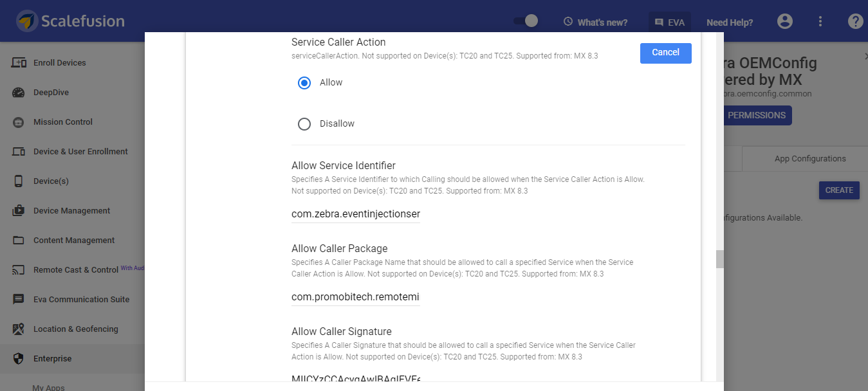Open What's new? link
868x391 pixels.
pos(602,22)
